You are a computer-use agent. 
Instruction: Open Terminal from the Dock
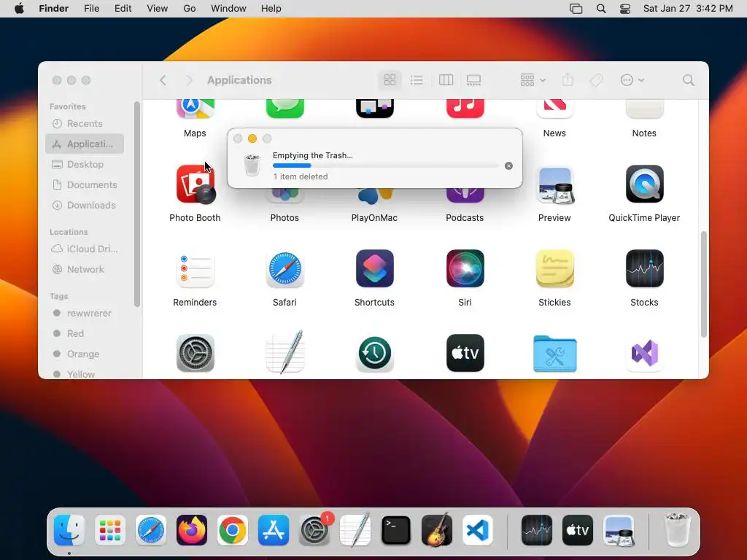[x=396, y=530]
